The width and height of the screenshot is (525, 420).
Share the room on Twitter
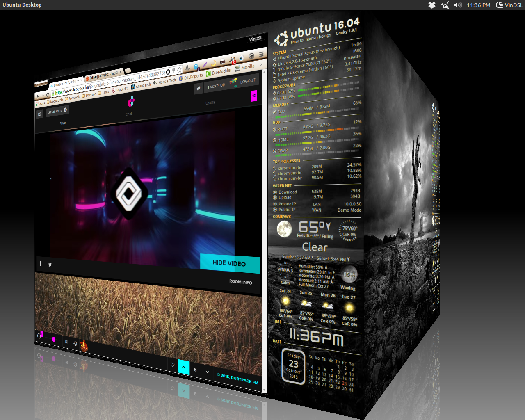[x=50, y=265]
